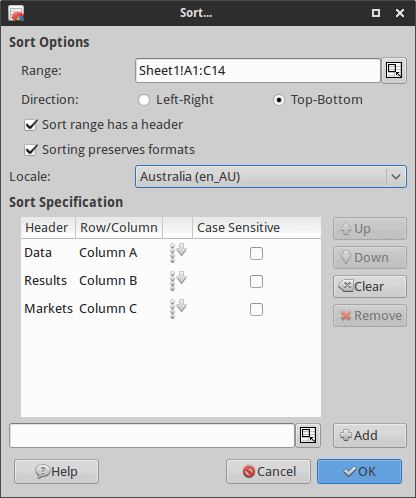Toggle sort order icon for Column B

click(178, 281)
